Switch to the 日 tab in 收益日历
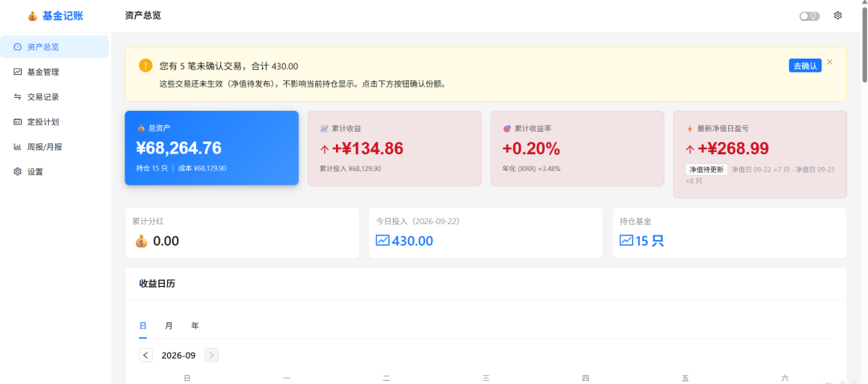Viewport: 868px width, 384px height. pos(143,326)
